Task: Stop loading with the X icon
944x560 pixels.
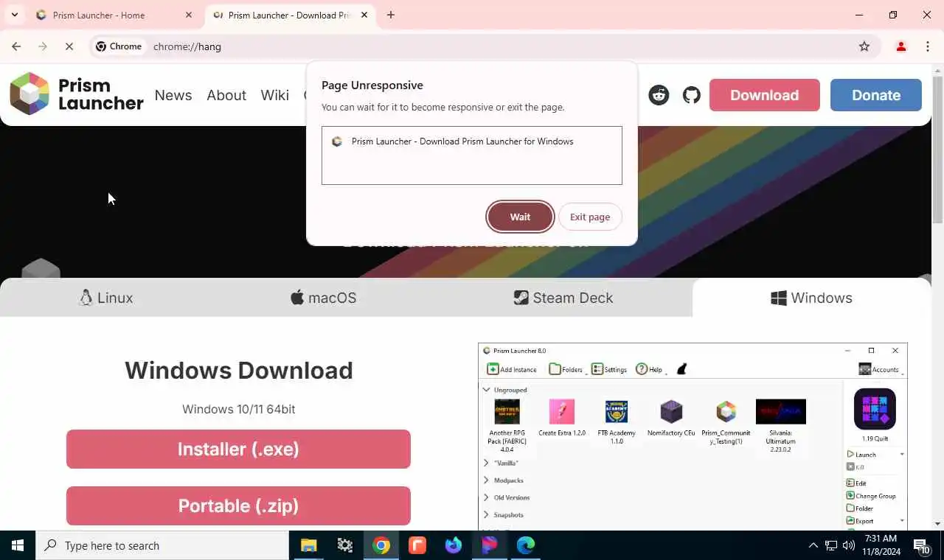Action: 69,46
